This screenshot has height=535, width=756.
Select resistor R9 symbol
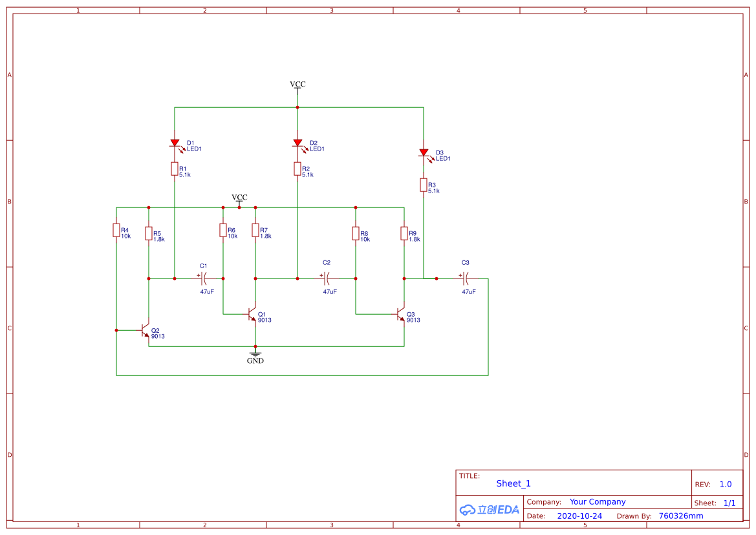404,233
